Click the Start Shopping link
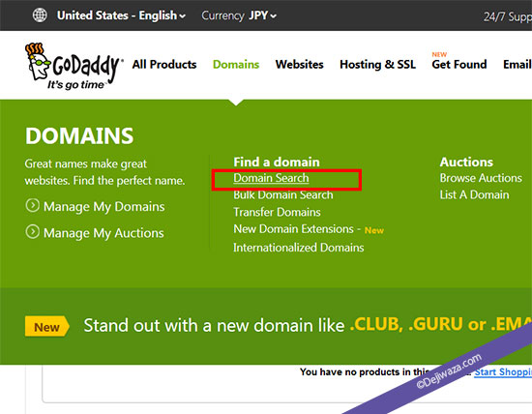This screenshot has height=414, width=532. click(503, 372)
